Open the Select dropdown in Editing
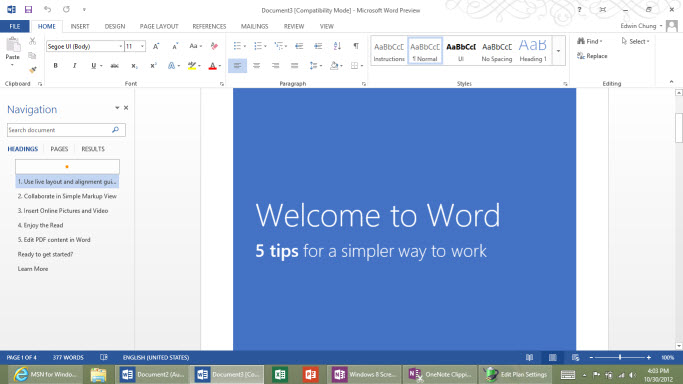Image resolution: width=683 pixels, height=384 pixels. tap(636, 41)
